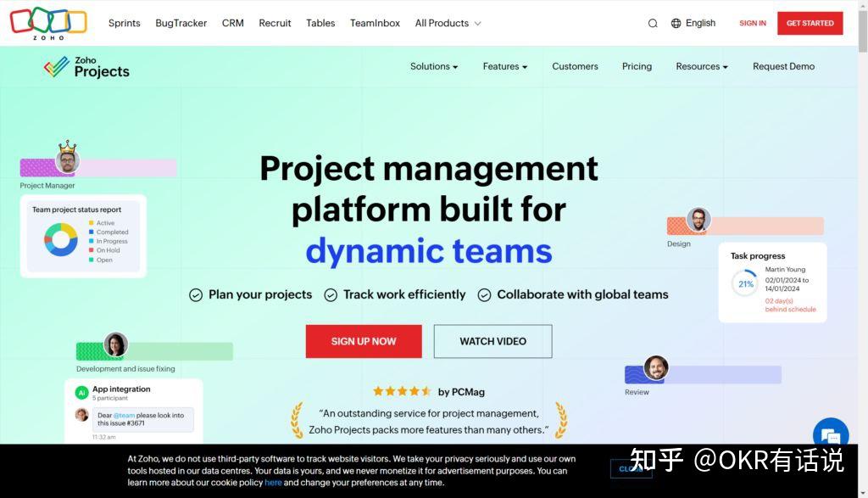This screenshot has height=498, width=868.
Task: Click the page vertical scrollbar thumb
Action: pos(862,31)
